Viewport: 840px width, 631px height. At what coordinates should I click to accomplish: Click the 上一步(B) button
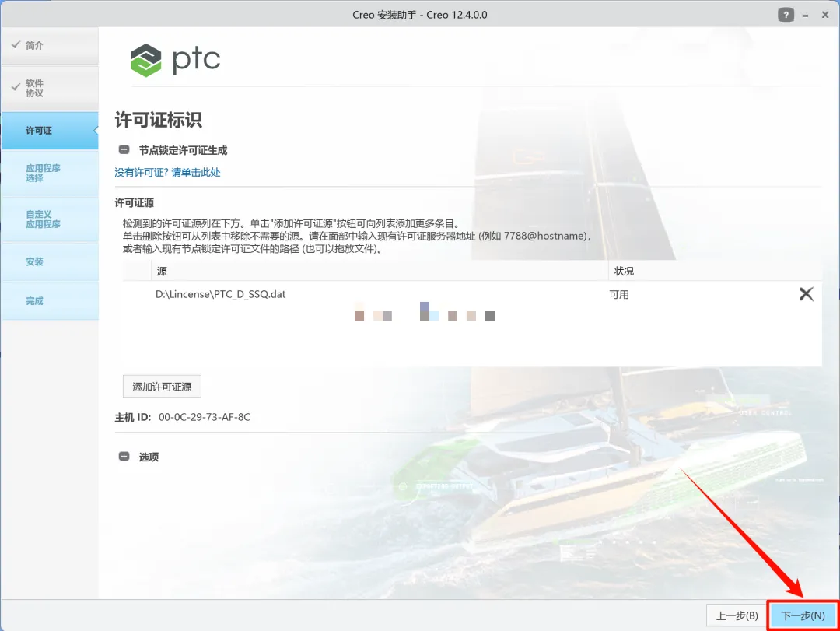pyautogui.click(x=737, y=615)
